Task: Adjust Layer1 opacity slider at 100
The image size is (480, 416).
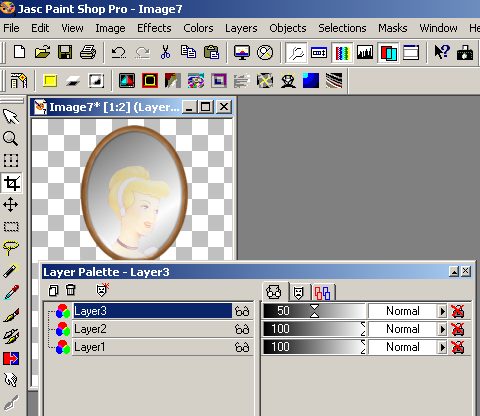Action: point(314,347)
